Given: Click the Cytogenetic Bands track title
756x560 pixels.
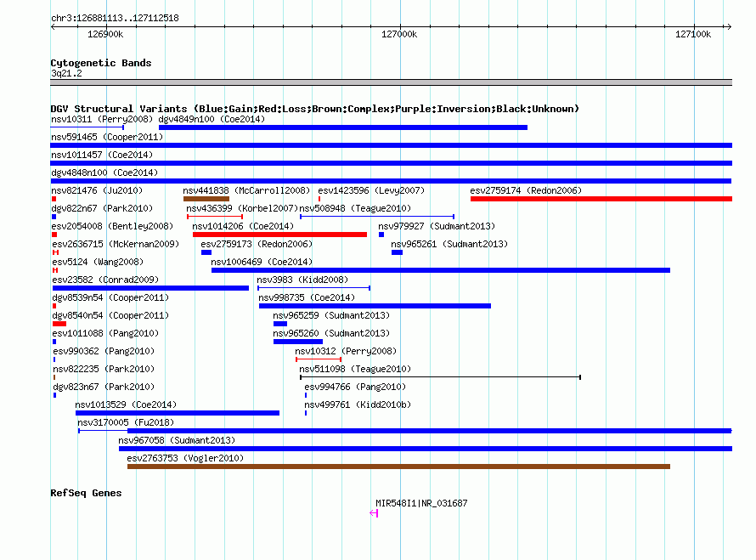Looking at the screenshot, I should [x=101, y=63].
